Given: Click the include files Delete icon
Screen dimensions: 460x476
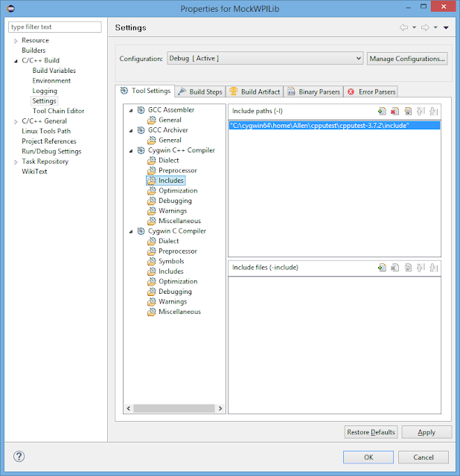Looking at the screenshot, I should [x=394, y=268].
